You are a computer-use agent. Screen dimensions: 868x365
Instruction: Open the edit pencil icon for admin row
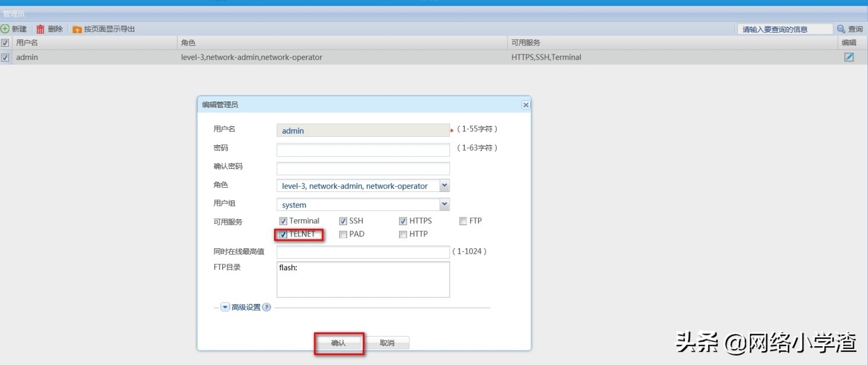coord(849,57)
